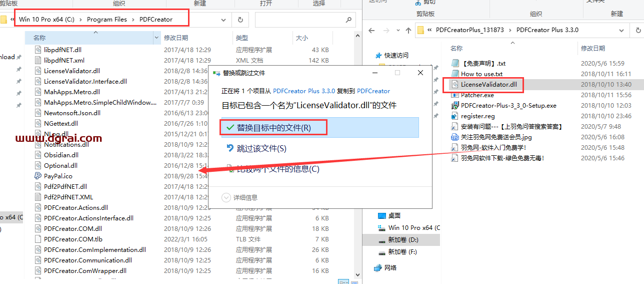Click the LicenseValidator.dll icon in right window
Viewport: 644px width, 284px height.
455,84
